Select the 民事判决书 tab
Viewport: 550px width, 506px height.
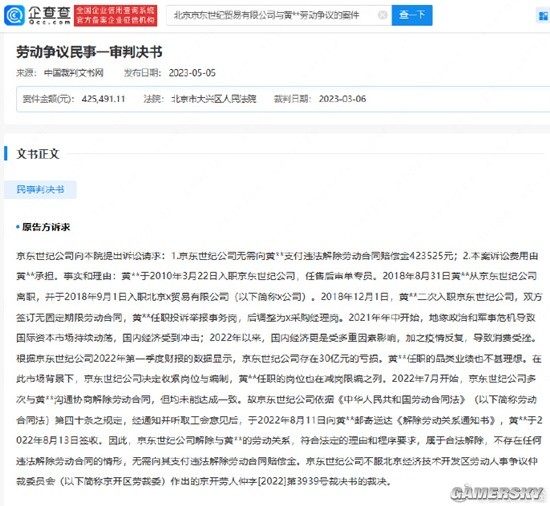(x=40, y=190)
